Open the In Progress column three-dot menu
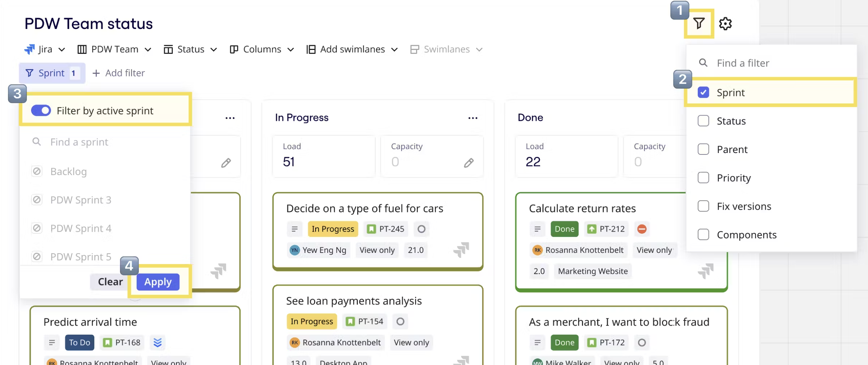Viewport: 868px width, 365px height. click(473, 118)
